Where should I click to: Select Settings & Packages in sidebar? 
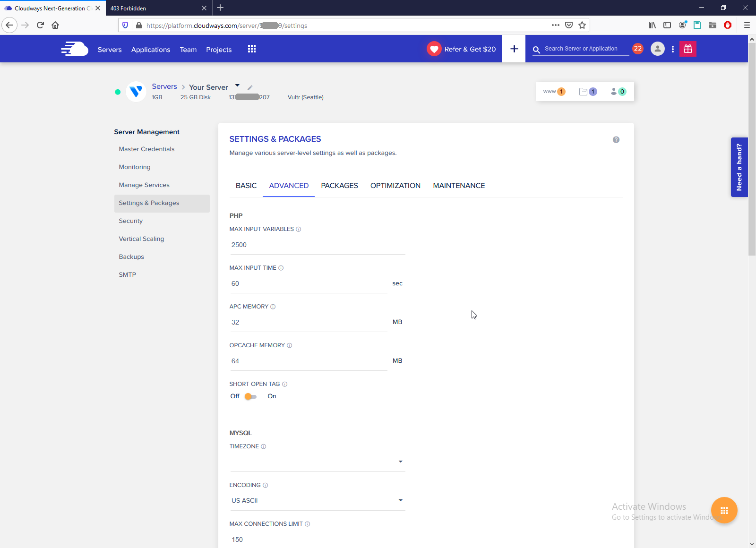tap(162, 203)
